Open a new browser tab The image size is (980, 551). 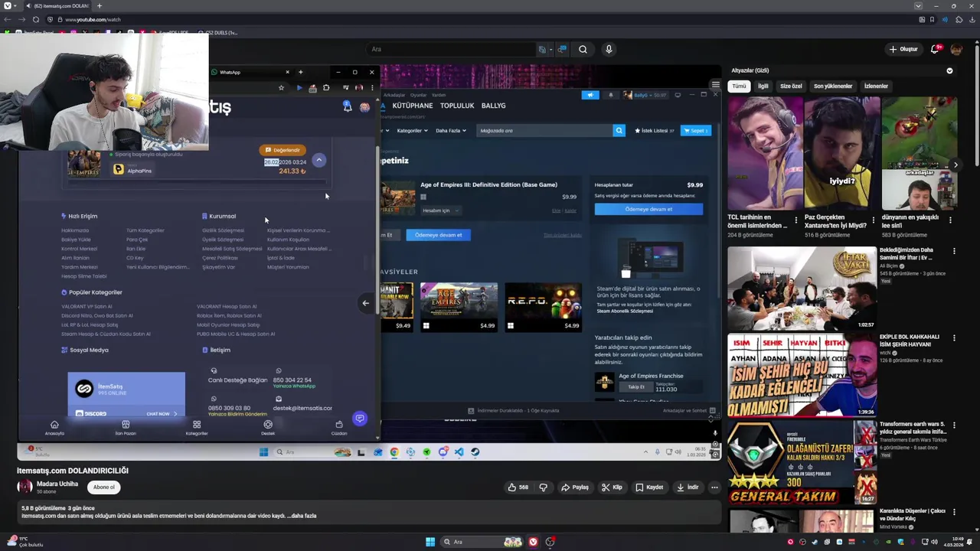pyautogui.click(x=99, y=5)
